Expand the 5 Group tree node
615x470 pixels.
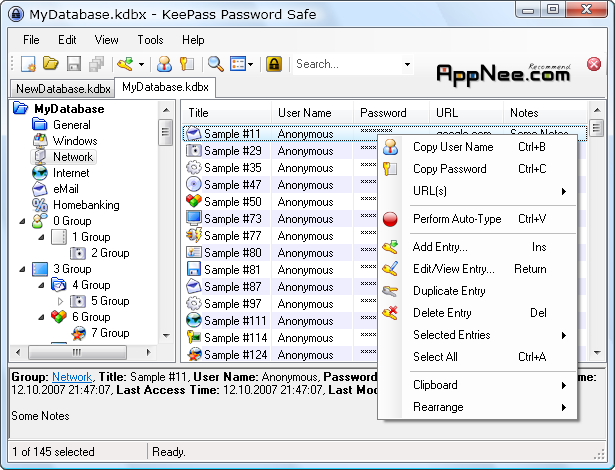60,301
